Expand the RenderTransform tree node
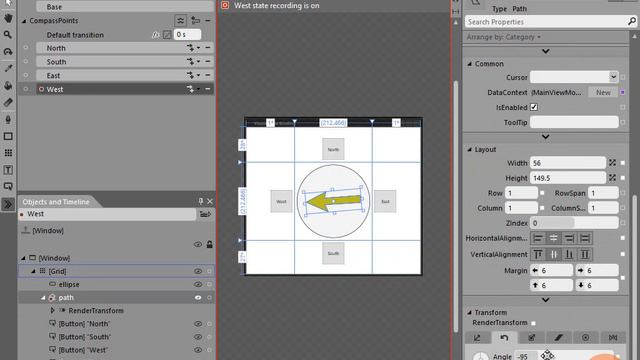The width and height of the screenshot is (640, 360). [x=53, y=311]
